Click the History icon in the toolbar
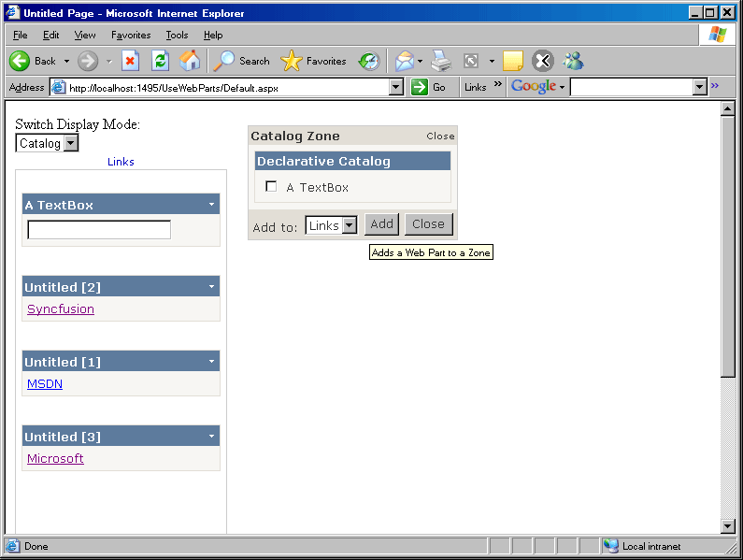This screenshot has width=743, height=560. click(x=369, y=61)
